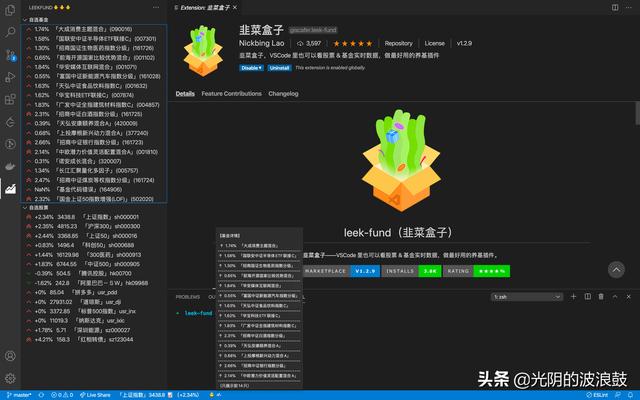Image resolution: width=640 pixels, height=400 pixels.
Task: Select stock 沪深300 sh000300
Action: (94, 226)
